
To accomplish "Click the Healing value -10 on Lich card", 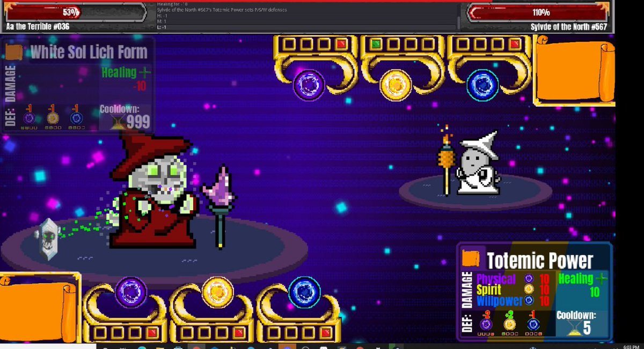I will [x=138, y=85].
